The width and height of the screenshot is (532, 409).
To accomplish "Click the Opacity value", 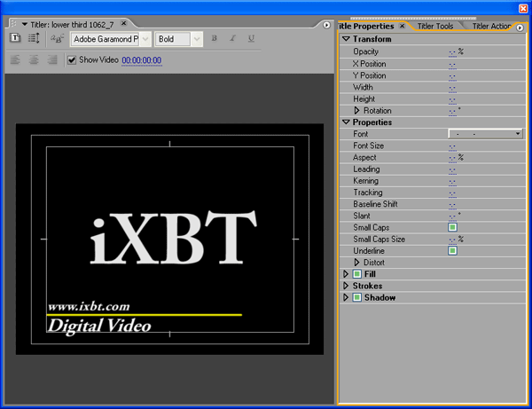I will [452, 52].
